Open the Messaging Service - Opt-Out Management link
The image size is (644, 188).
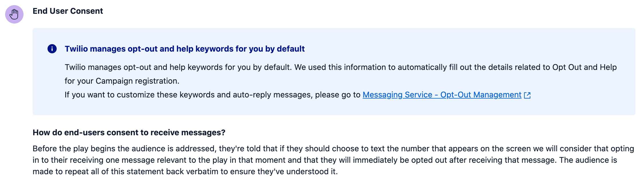click(x=442, y=95)
